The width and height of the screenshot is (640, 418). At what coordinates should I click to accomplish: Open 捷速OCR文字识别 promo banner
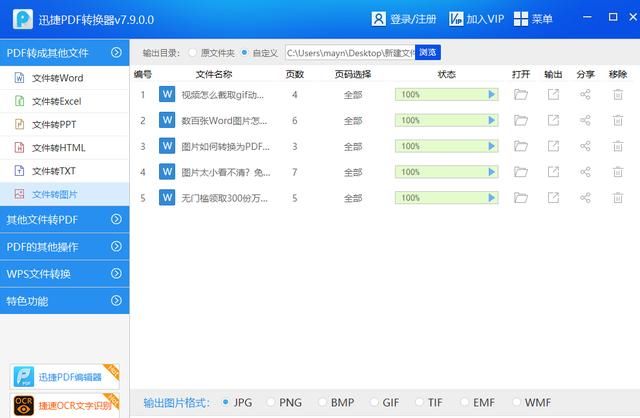[x=64, y=405]
